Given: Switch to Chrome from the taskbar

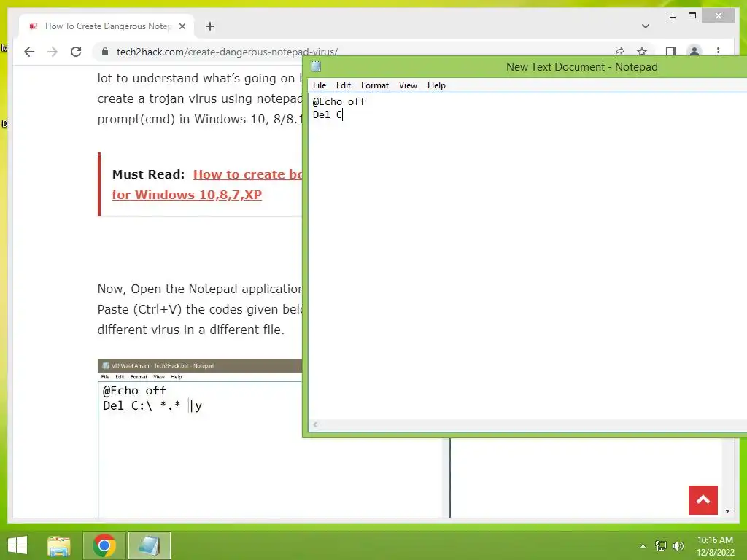Looking at the screenshot, I should [104, 545].
